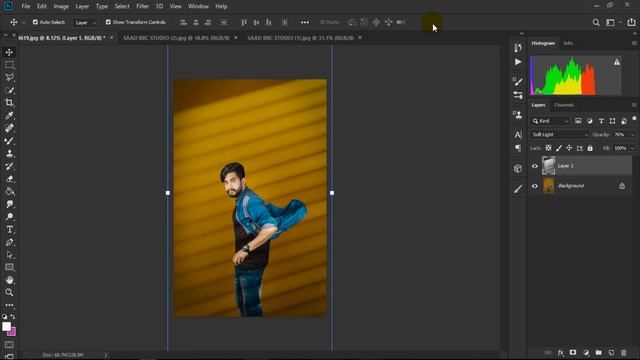Screen dimensions: 640x360
Task: Click the Search magnifier in the options bar
Action: [x=596, y=22]
